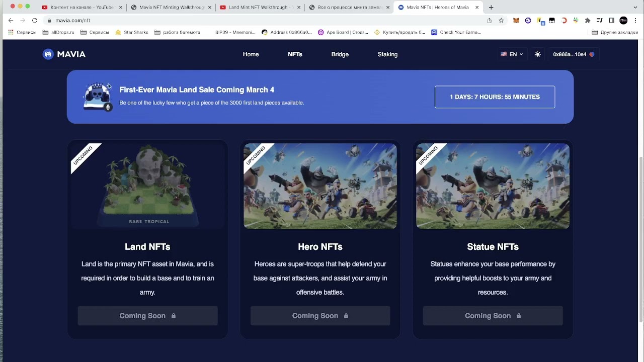
Task: Open the Staking nav item
Action: pos(387,54)
